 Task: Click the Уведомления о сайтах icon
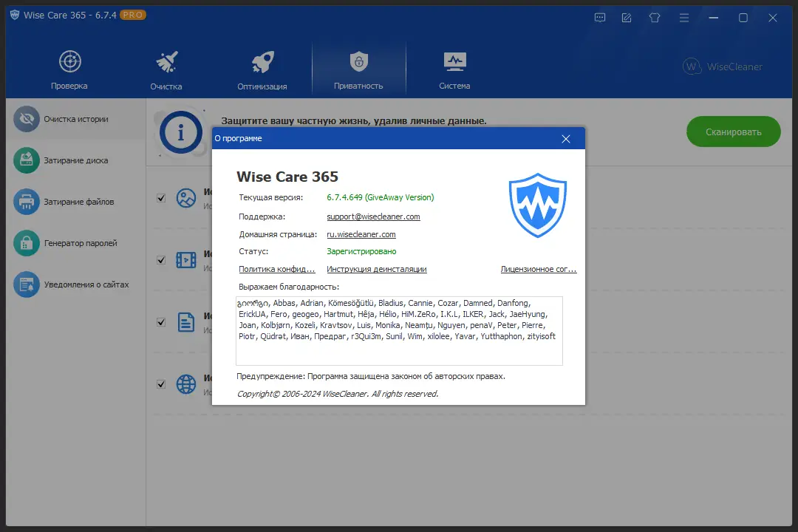(x=27, y=284)
